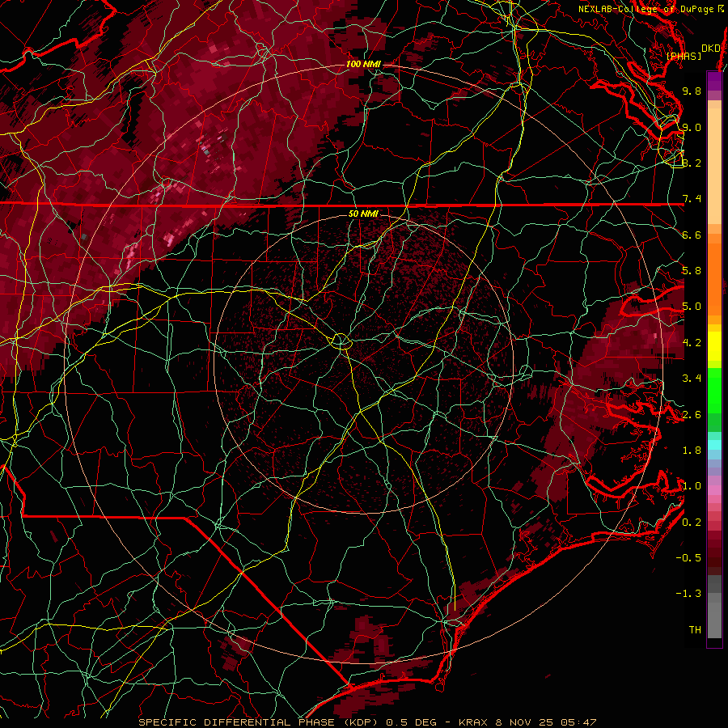Click the NEXLAB-College of DuPage label

point(645,9)
